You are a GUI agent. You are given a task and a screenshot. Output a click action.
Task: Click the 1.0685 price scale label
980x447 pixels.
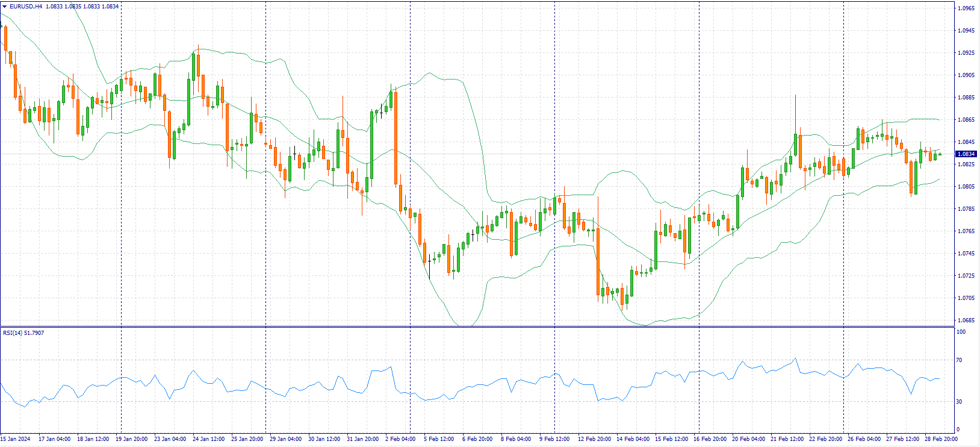click(x=966, y=320)
